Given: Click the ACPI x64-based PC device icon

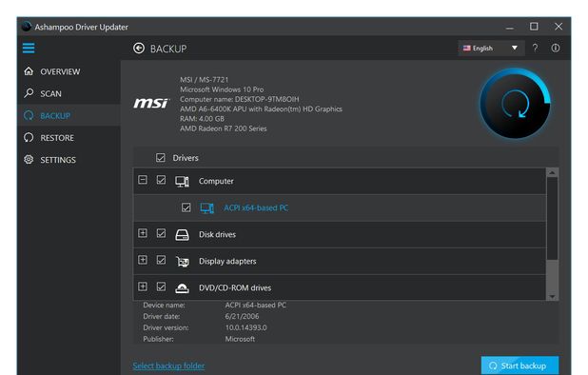Looking at the screenshot, I should pyautogui.click(x=207, y=207).
